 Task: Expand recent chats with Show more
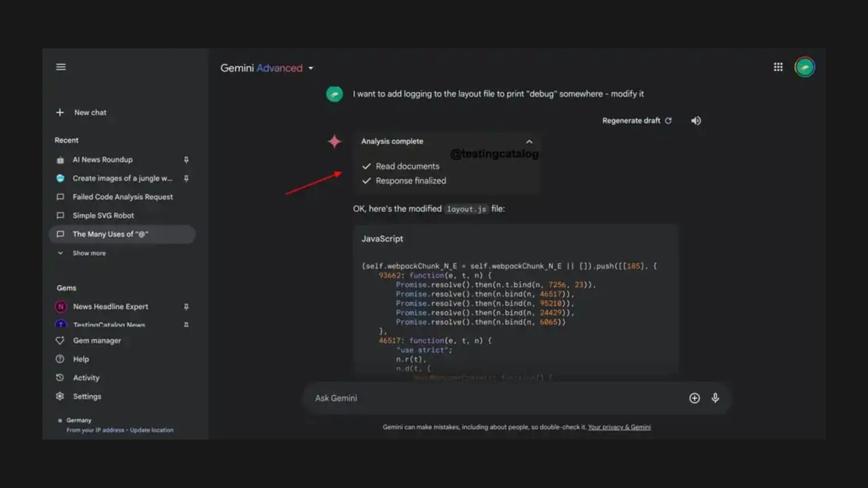click(89, 253)
